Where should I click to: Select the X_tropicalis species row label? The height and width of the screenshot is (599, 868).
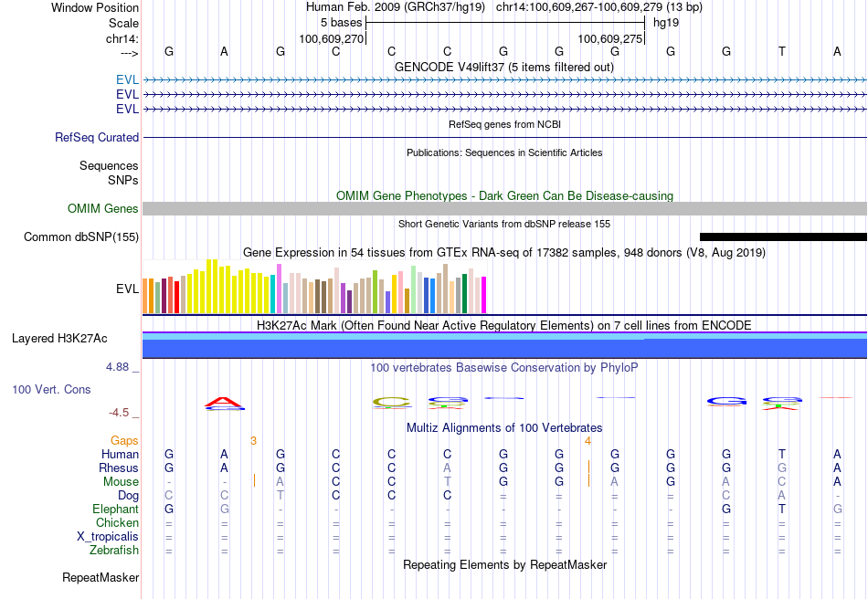(108, 537)
